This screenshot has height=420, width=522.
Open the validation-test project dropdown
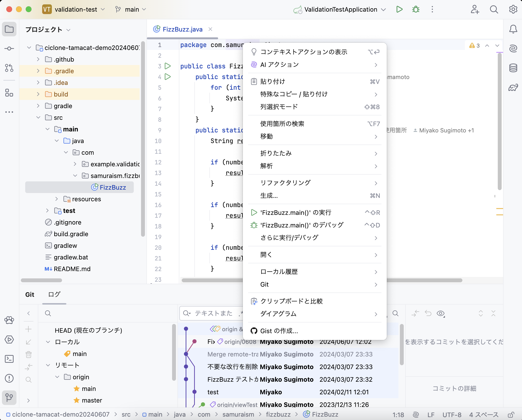point(74,9)
